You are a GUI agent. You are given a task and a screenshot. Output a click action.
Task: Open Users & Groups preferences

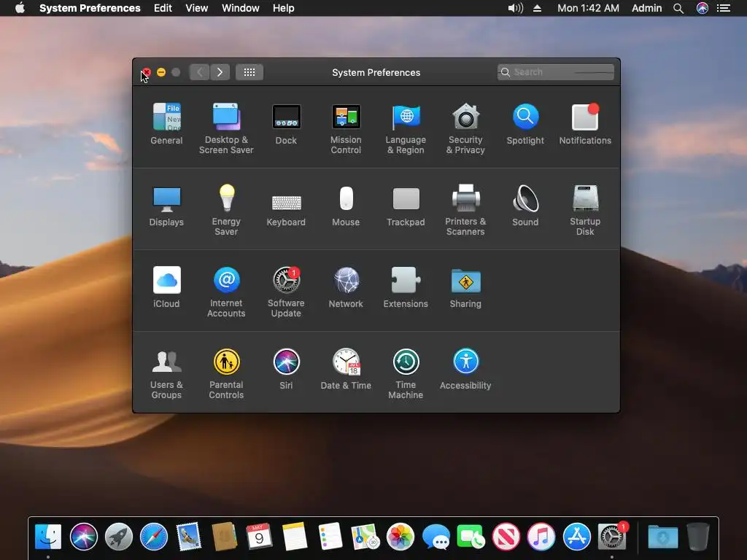[x=166, y=374]
